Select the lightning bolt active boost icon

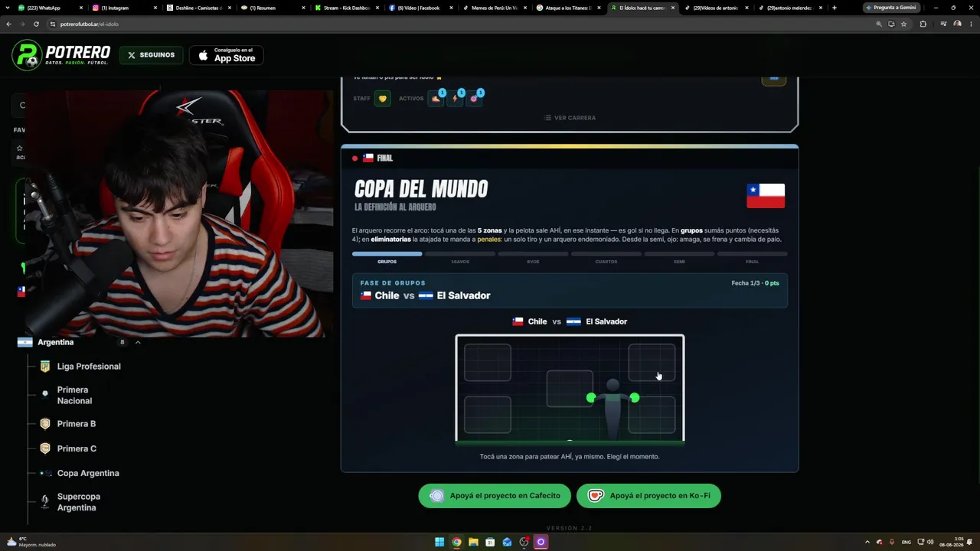tap(455, 99)
